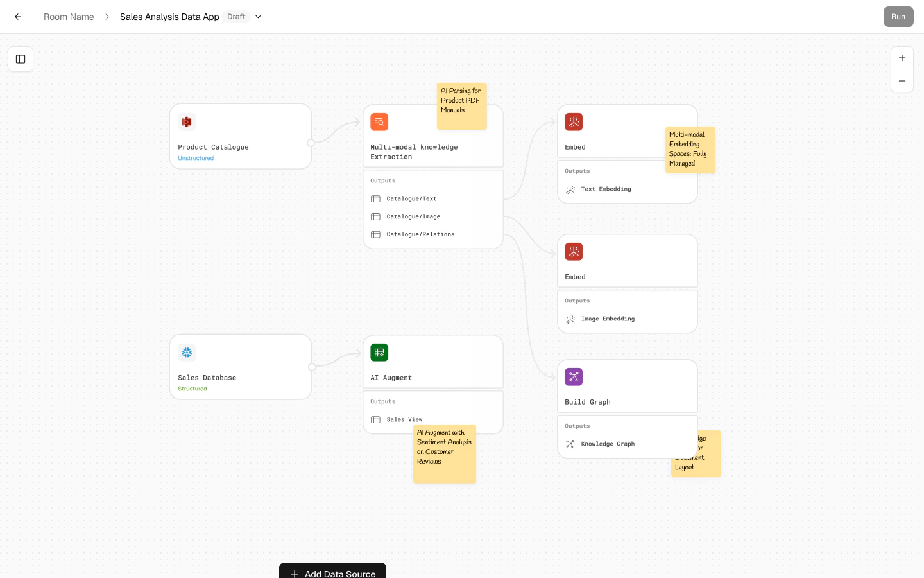924x578 pixels.
Task: Click the AI Parsing sticky note
Action: [461, 106]
